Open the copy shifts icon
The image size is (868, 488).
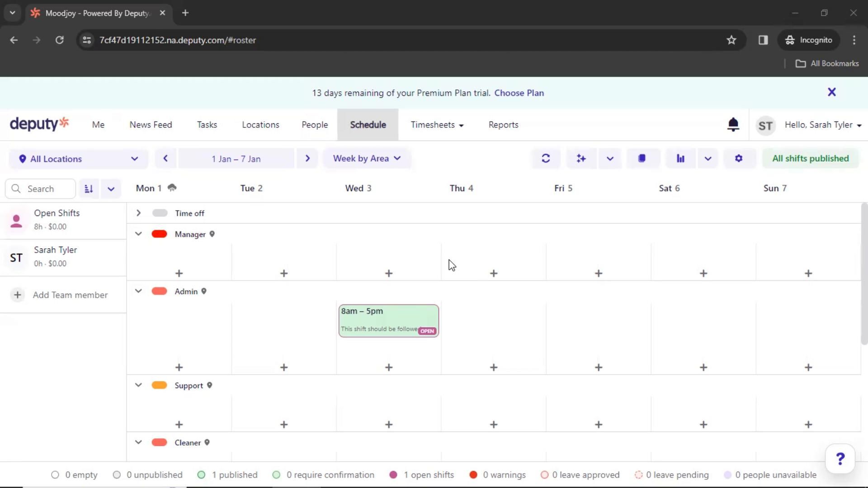click(x=642, y=159)
